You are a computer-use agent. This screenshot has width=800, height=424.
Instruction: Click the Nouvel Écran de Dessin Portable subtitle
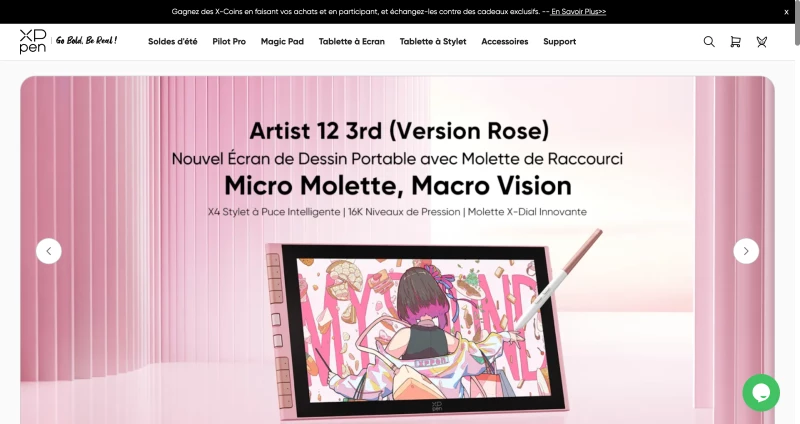click(x=397, y=159)
